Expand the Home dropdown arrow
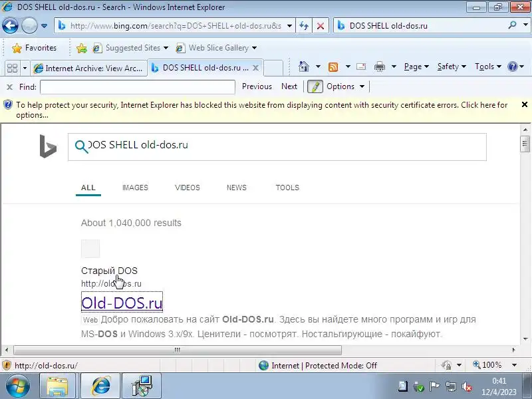 click(x=318, y=66)
